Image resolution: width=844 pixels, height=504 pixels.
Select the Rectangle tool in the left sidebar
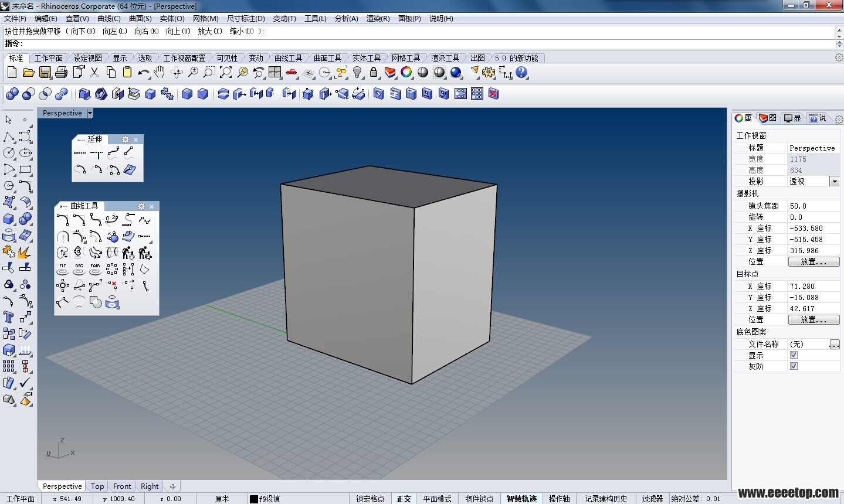(x=25, y=170)
